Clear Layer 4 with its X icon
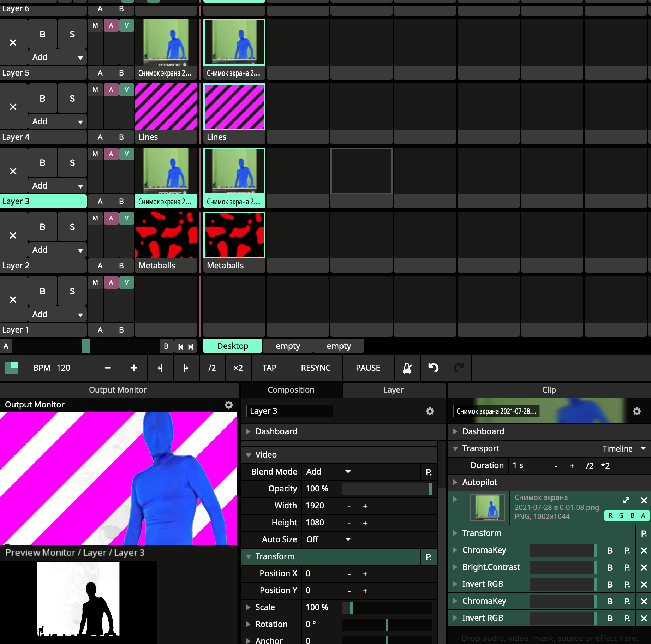 [x=13, y=107]
